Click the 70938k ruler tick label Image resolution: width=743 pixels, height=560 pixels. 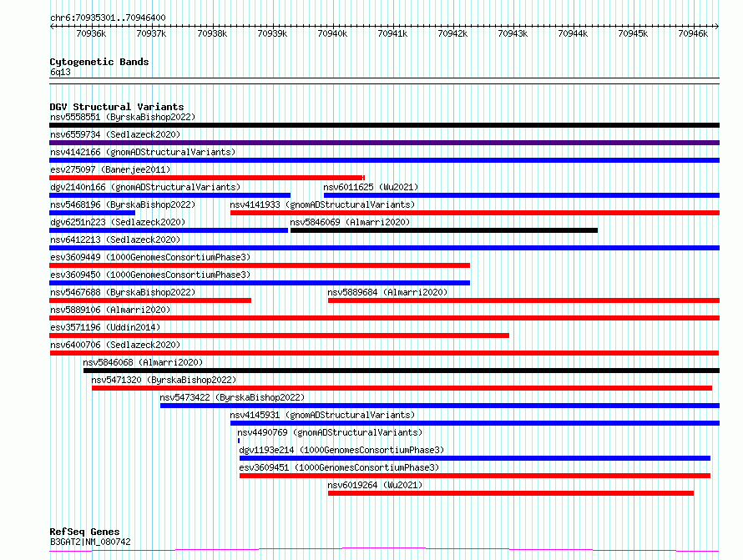[x=212, y=33]
